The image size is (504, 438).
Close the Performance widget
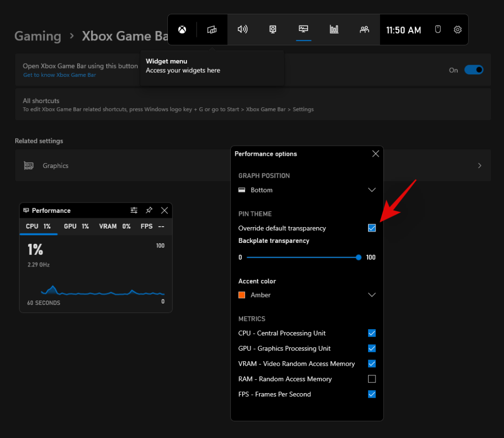(x=164, y=210)
